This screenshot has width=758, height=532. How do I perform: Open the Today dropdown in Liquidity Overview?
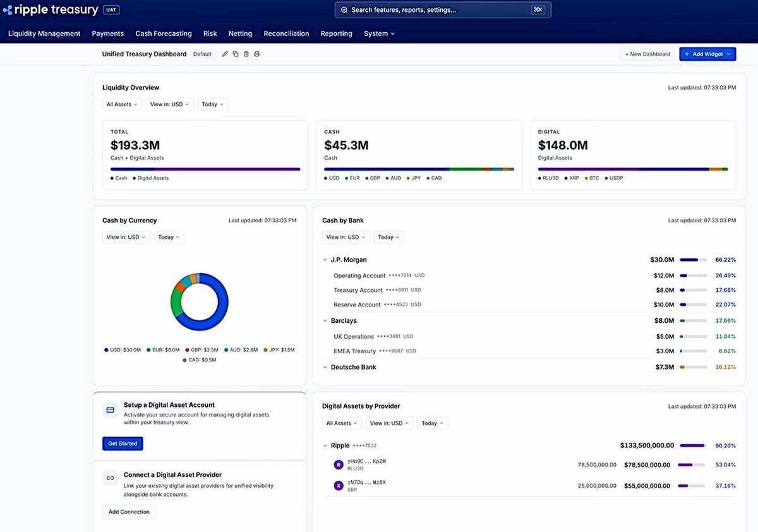(x=213, y=104)
